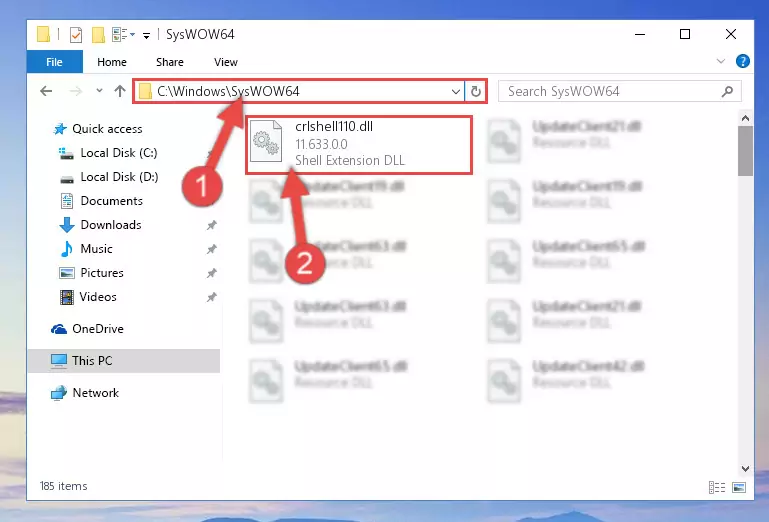Image resolution: width=769 pixels, height=522 pixels.
Task: Click the file list scrollbar up arrow
Action: point(745,118)
